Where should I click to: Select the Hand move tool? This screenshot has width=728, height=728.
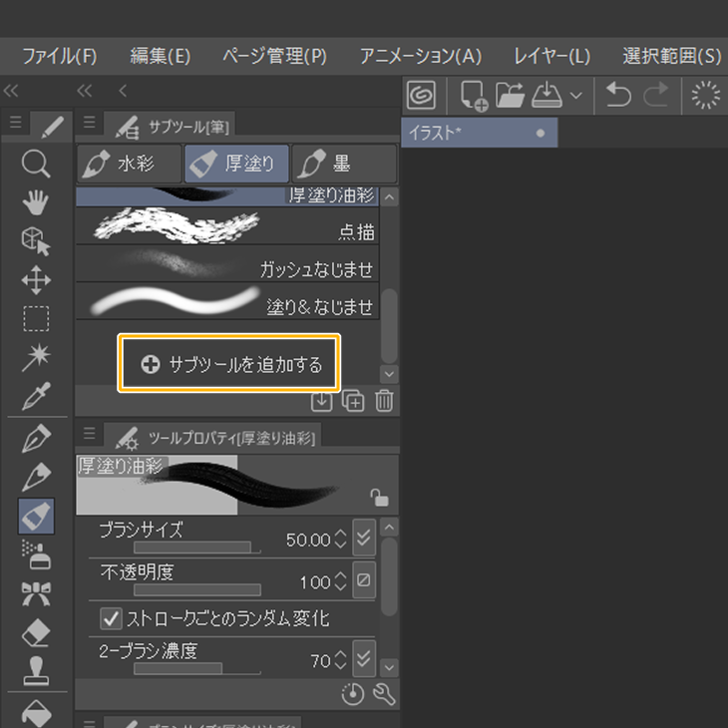click(36, 202)
